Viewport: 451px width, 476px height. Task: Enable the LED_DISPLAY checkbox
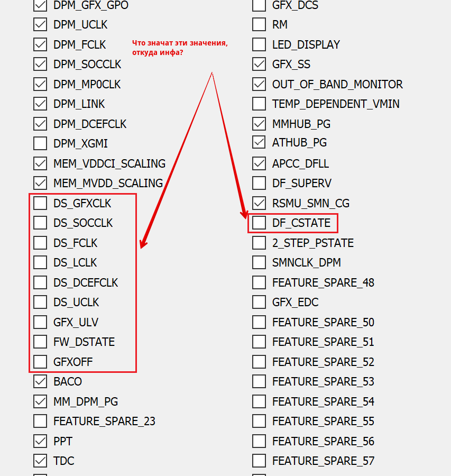tap(259, 44)
